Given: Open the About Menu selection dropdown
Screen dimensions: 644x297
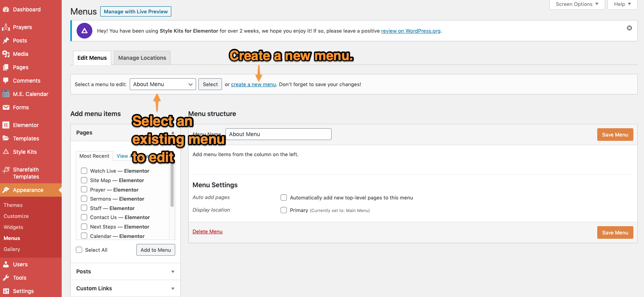Looking at the screenshot, I should click(x=163, y=84).
